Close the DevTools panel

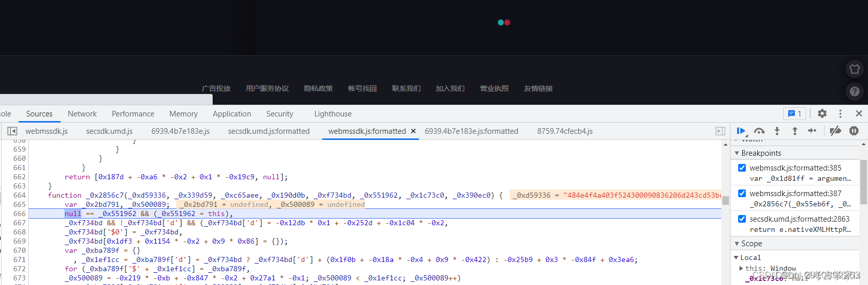coord(859,113)
